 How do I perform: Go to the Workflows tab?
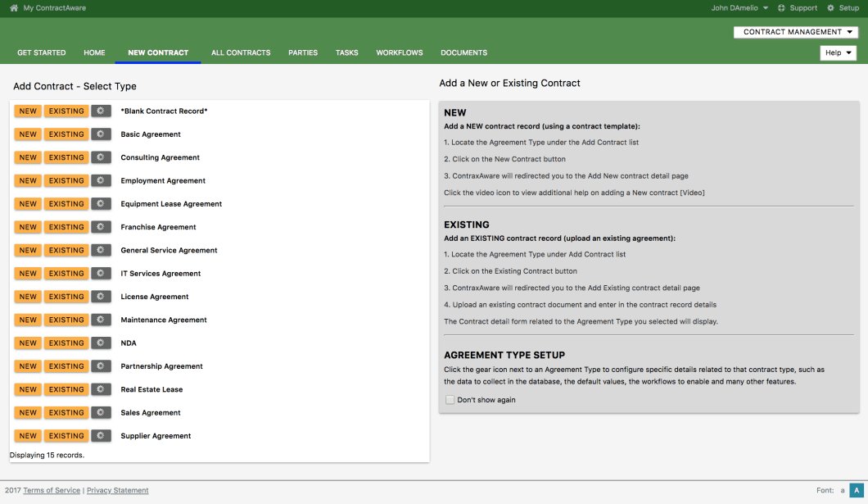(400, 52)
